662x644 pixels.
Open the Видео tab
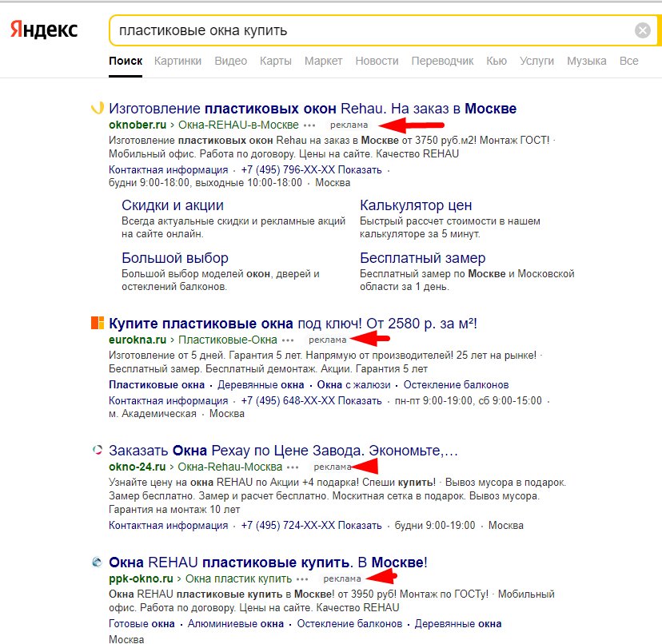(x=230, y=62)
